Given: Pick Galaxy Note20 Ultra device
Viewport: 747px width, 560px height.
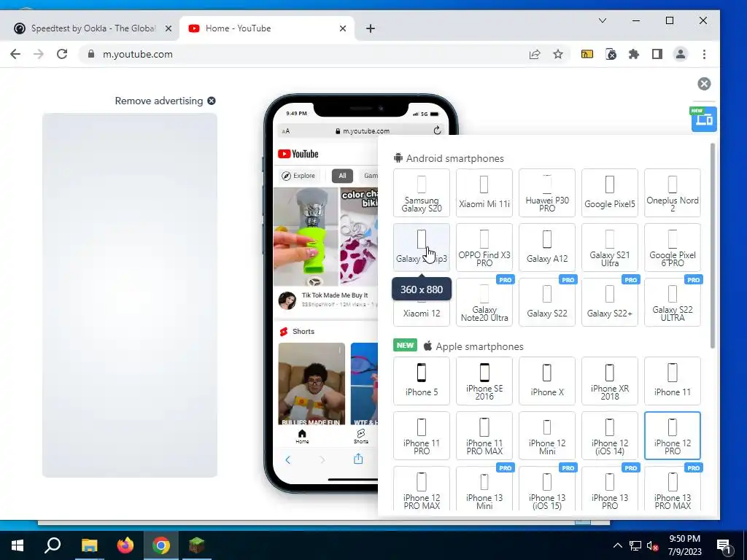Looking at the screenshot, I should pos(484,303).
